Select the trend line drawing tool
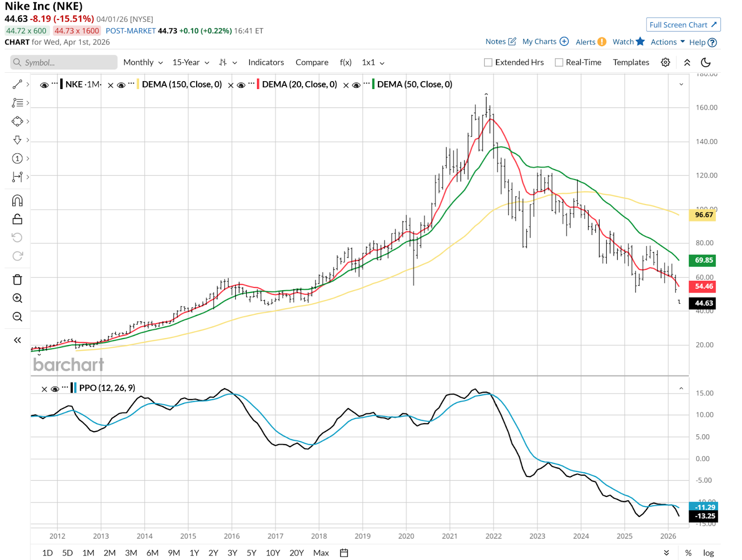Viewport: 742px width, 560px height. (x=17, y=84)
